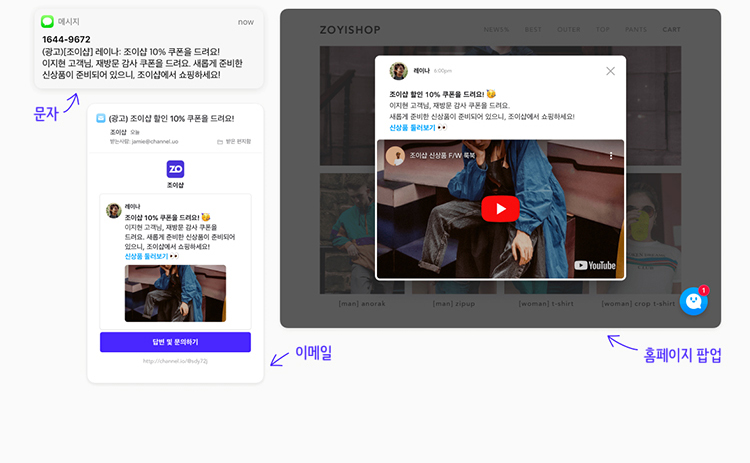The width and height of the screenshot is (750, 463).
Task: Click the video title 조이샵 신상품 F/W 룩북
Action: pyautogui.click(x=442, y=156)
